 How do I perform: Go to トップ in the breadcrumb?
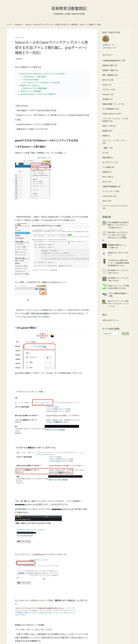click(9, 24)
